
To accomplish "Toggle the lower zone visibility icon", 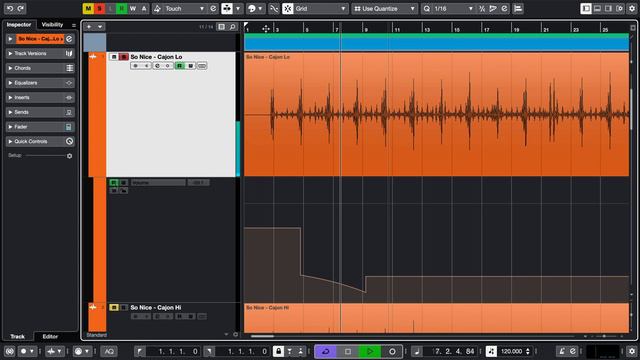I will (x=597, y=9).
